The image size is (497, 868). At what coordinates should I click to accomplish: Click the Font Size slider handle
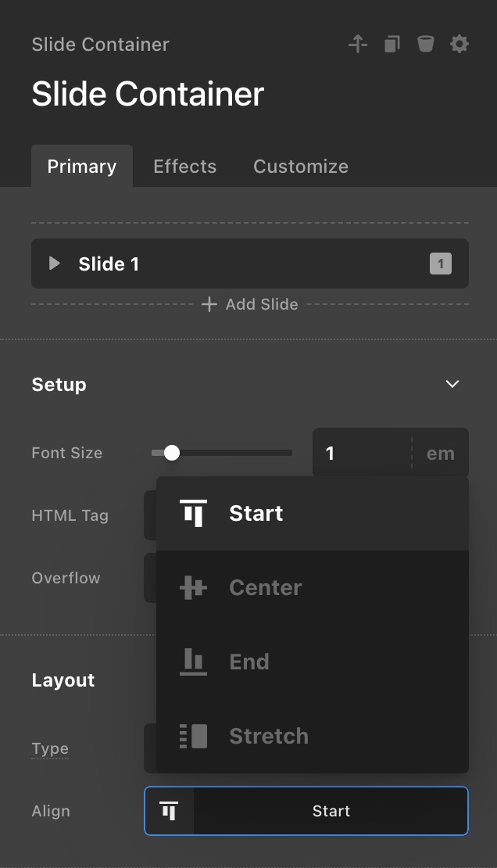(172, 453)
